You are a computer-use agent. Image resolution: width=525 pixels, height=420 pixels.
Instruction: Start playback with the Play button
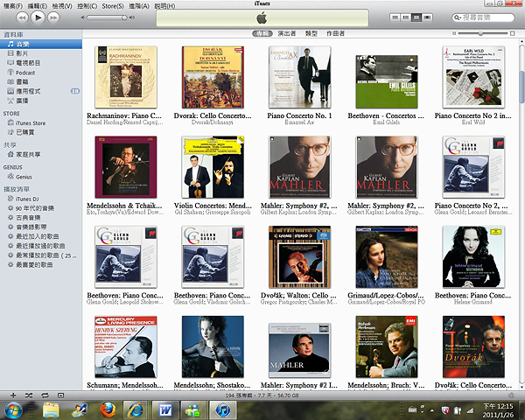point(38,17)
